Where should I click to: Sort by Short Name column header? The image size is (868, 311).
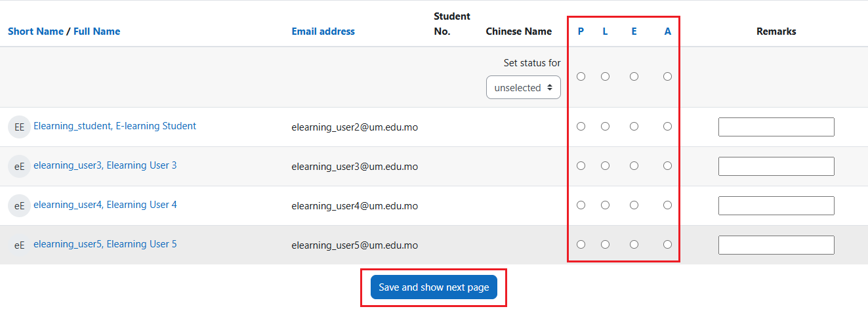35,31
